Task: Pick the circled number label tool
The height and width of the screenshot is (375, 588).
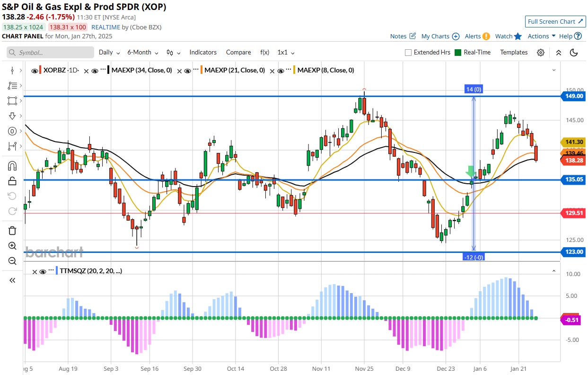Action: point(12,131)
